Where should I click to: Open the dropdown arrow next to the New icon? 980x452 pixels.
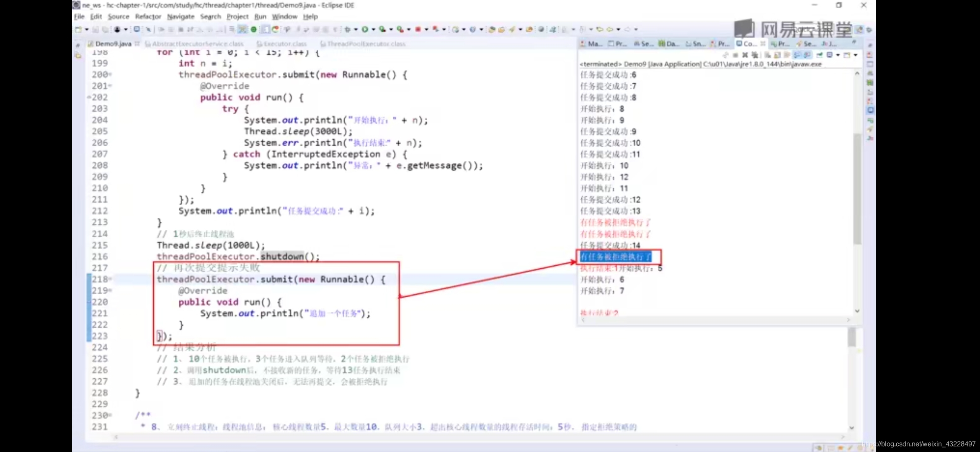pyautogui.click(x=87, y=29)
